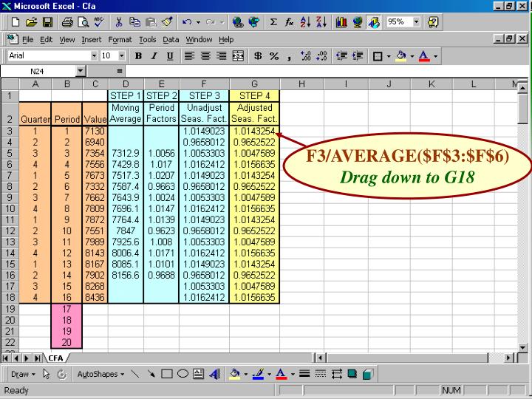Open the Format menu

[120, 39]
